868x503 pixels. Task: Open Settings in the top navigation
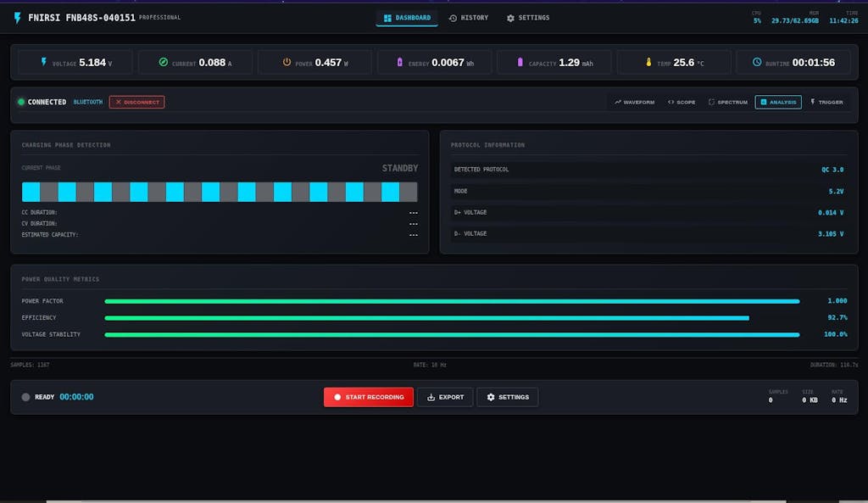528,18
